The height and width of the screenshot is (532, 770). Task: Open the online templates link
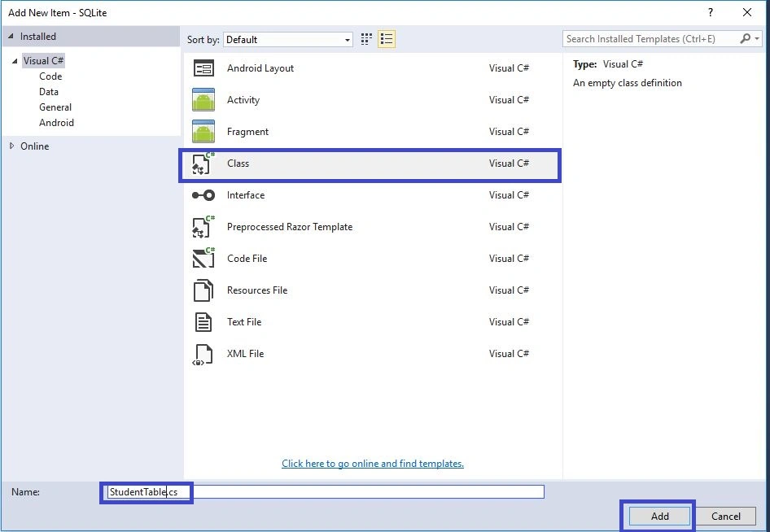pos(373,464)
